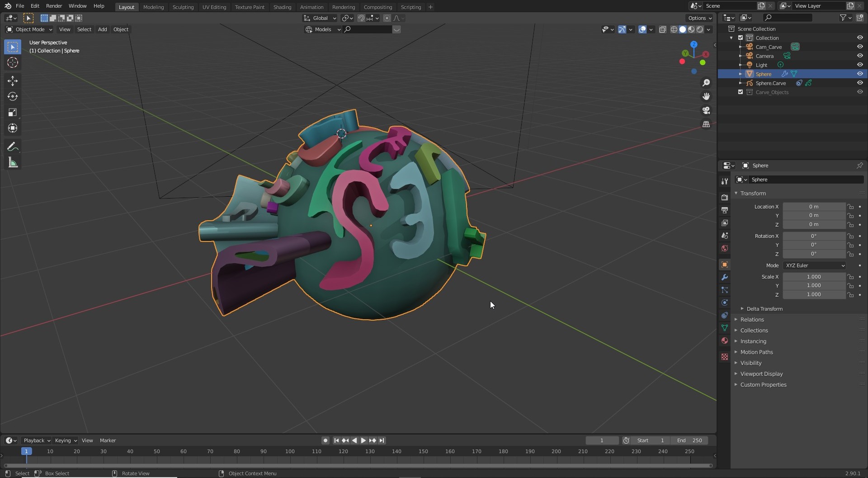Select the Rotate tool
The height and width of the screenshot is (478, 868).
(x=13, y=97)
